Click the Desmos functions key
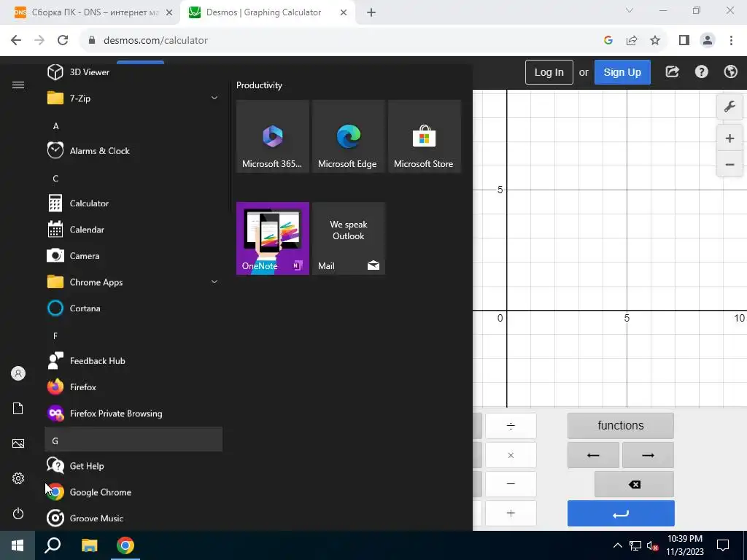Image resolution: width=747 pixels, height=560 pixels. (x=620, y=425)
